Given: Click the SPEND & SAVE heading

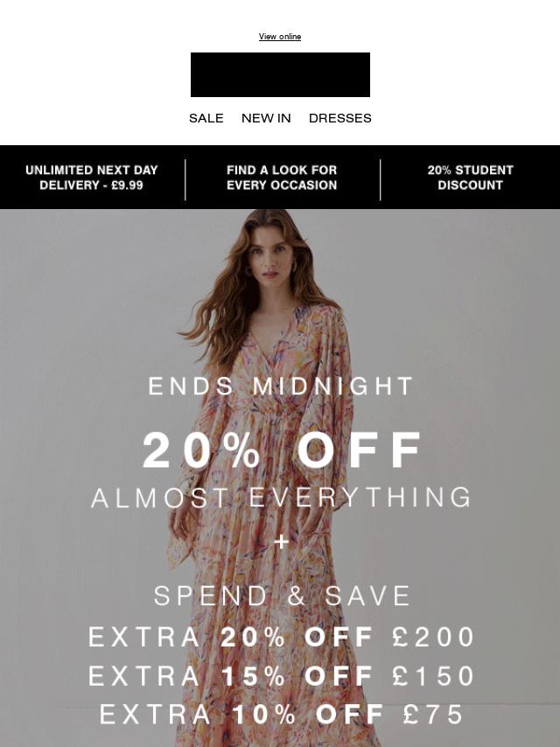Looking at the screenshot, I should 282,596.
